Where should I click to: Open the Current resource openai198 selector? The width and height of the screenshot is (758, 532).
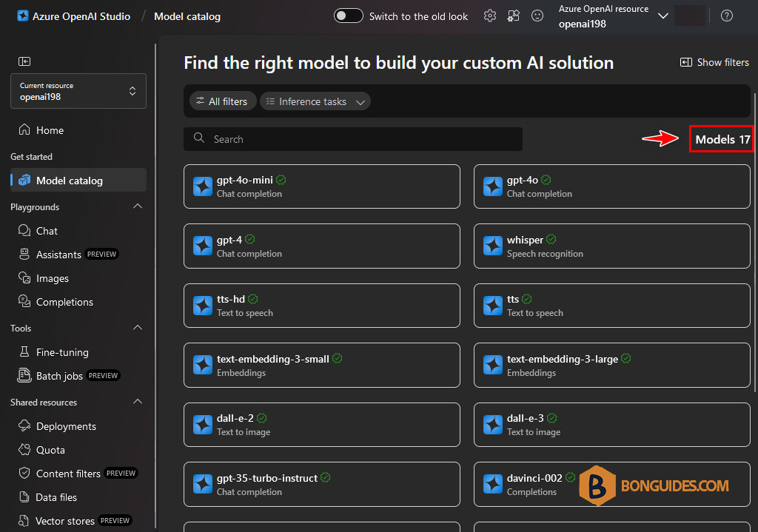78,91
